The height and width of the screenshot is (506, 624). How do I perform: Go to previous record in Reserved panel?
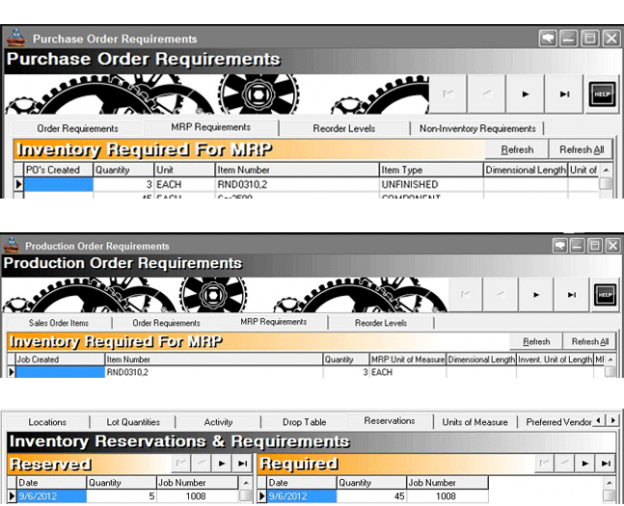[x=201, y=463]
